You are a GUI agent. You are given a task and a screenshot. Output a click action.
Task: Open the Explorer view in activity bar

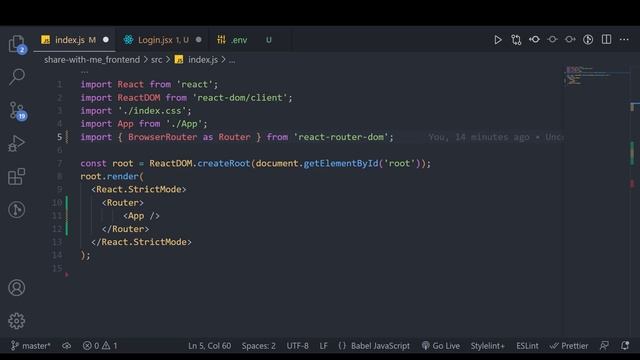tap(17, 43)
